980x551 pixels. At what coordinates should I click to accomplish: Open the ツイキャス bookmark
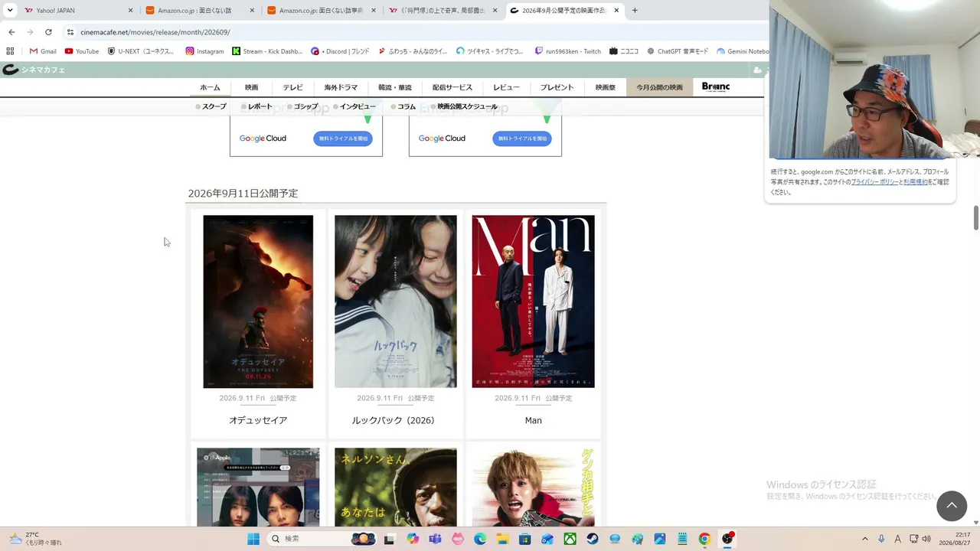tap(490, 51)
